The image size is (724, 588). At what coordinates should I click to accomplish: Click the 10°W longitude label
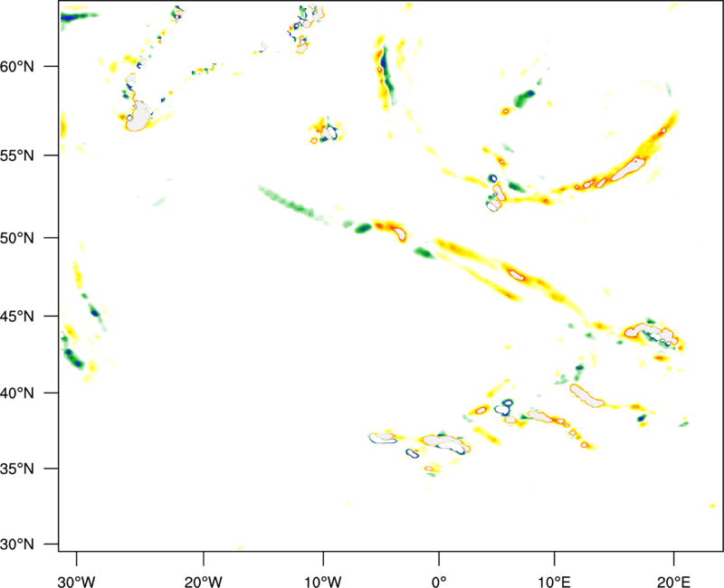tap(323, 582)
